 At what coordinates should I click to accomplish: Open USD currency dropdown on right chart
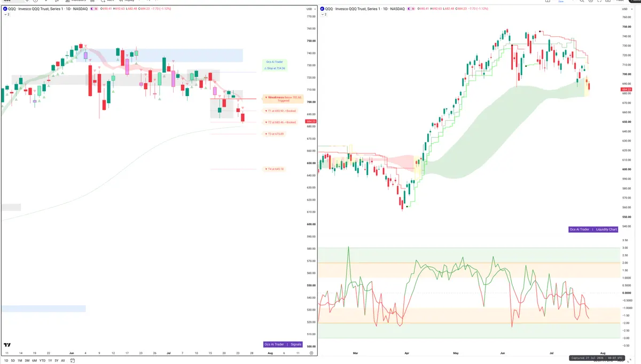[x=627, y=9]
